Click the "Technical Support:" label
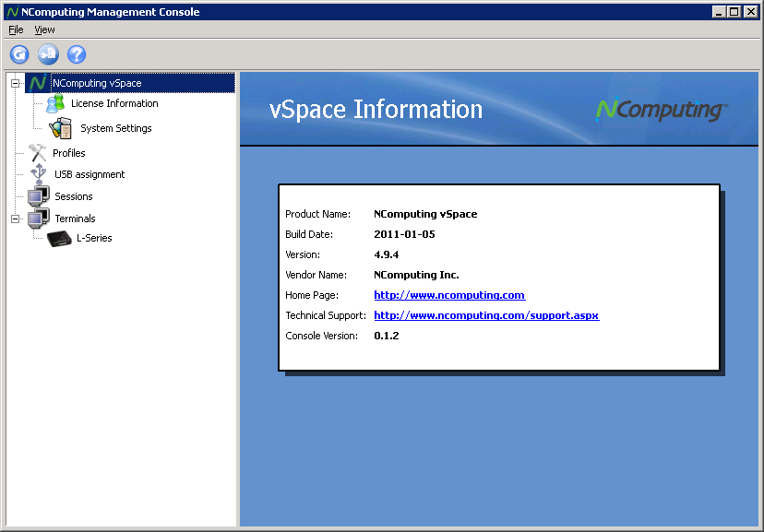The height and width of the screenshot is (532, 764). coord(326,315)
